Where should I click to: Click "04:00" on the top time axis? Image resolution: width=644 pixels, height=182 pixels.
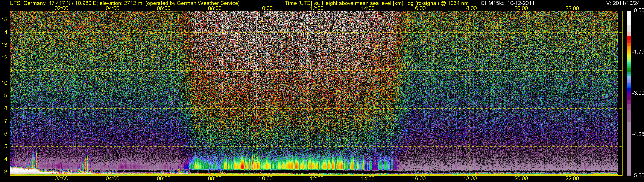coord(112,8)
